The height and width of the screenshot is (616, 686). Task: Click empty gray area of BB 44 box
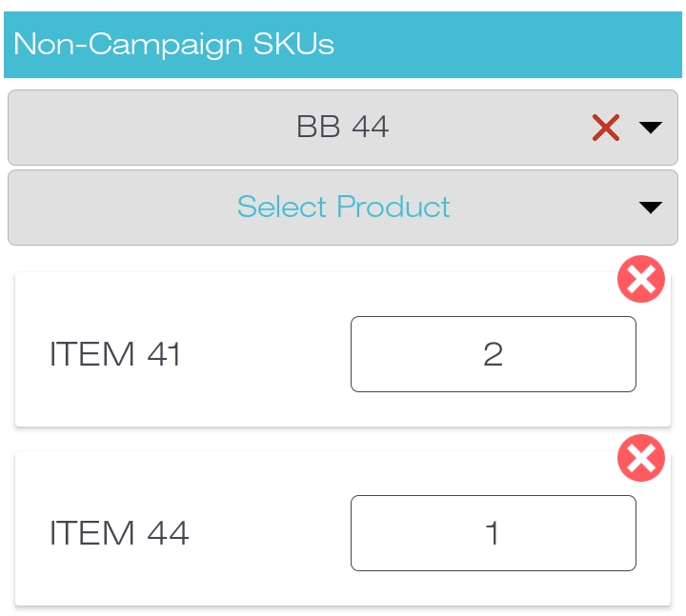143,128
